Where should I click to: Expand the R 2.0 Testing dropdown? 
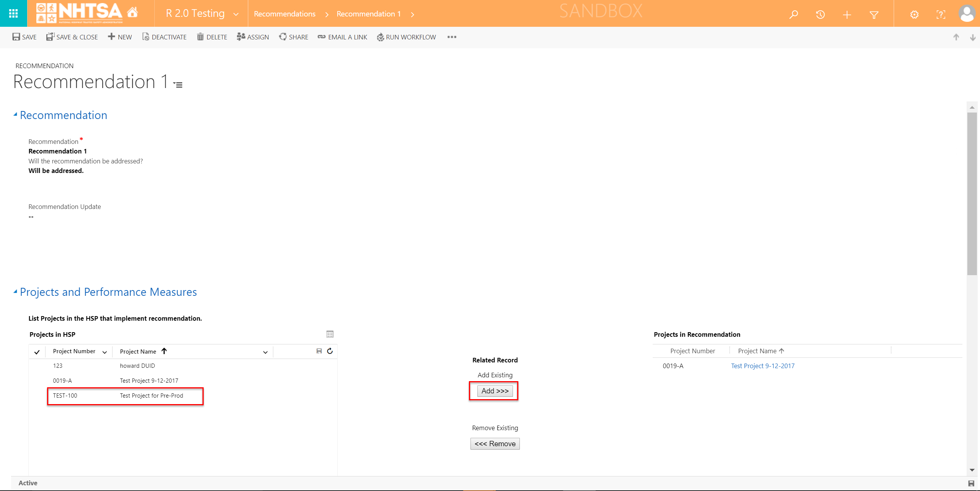click(x=236, y=14)
